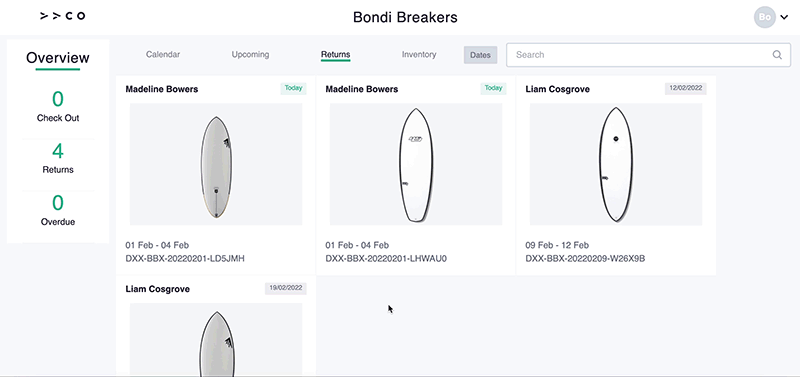Expand the account menu chevron
Viewport: 800px width, 377px height.
coord(784,17)
